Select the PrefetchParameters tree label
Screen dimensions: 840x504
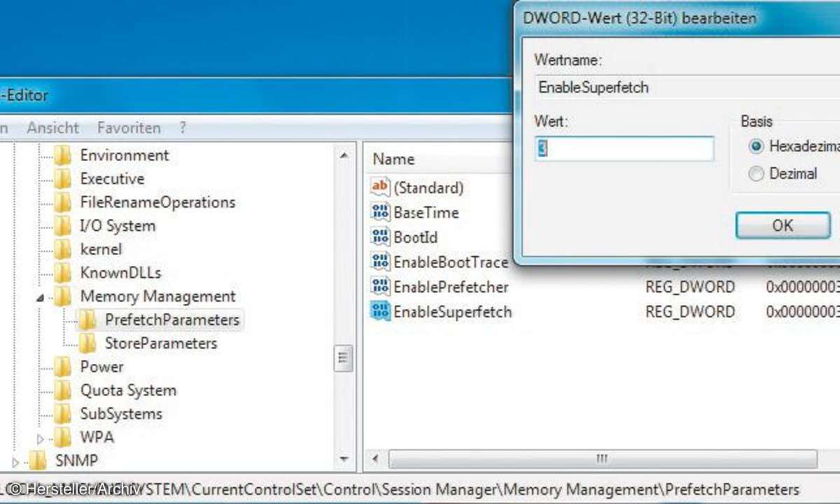click(172, 320)
